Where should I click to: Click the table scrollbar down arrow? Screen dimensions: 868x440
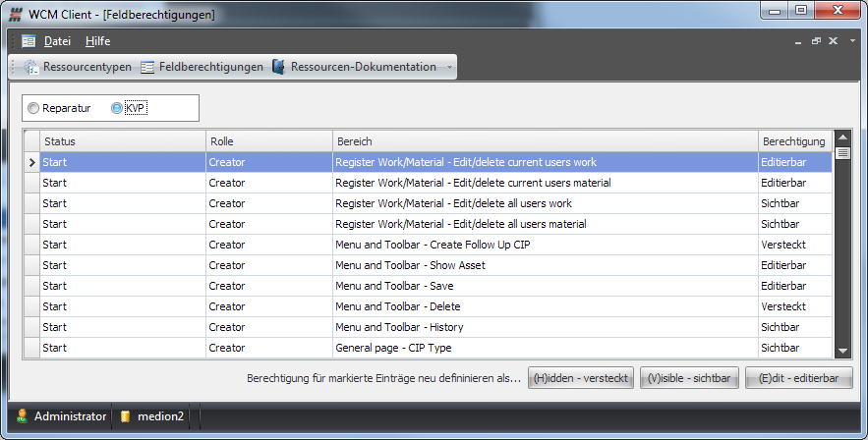[x=842, y=351]
